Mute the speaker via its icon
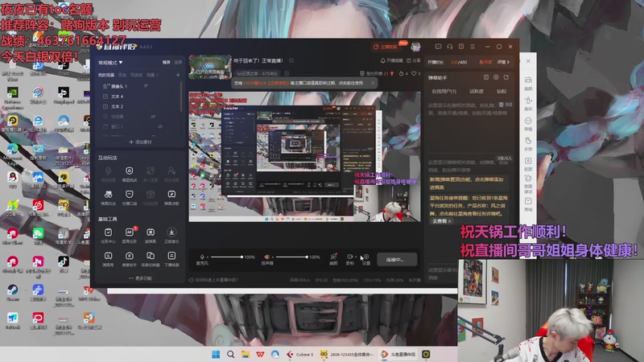The width and height of the screenshot is (644, 362). click(x=267, y=257)
